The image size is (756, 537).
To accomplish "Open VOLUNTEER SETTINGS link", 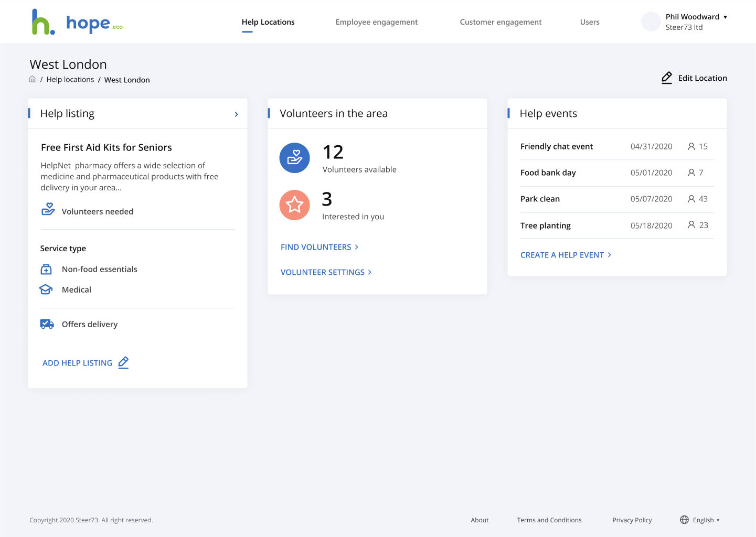I will point(323,272).
